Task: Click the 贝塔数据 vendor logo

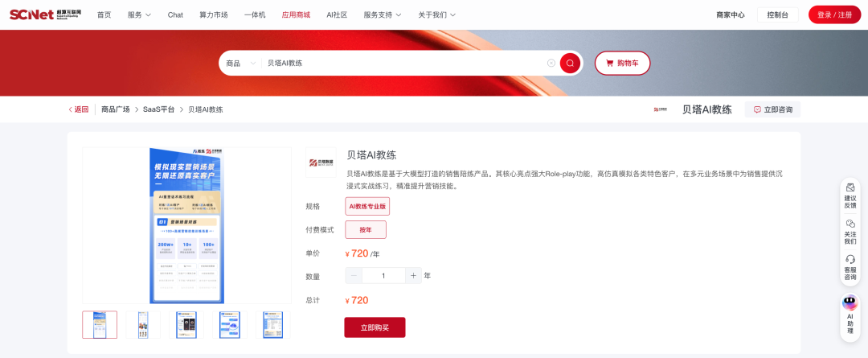Action: pyautogui.click(x=321, y=163)
